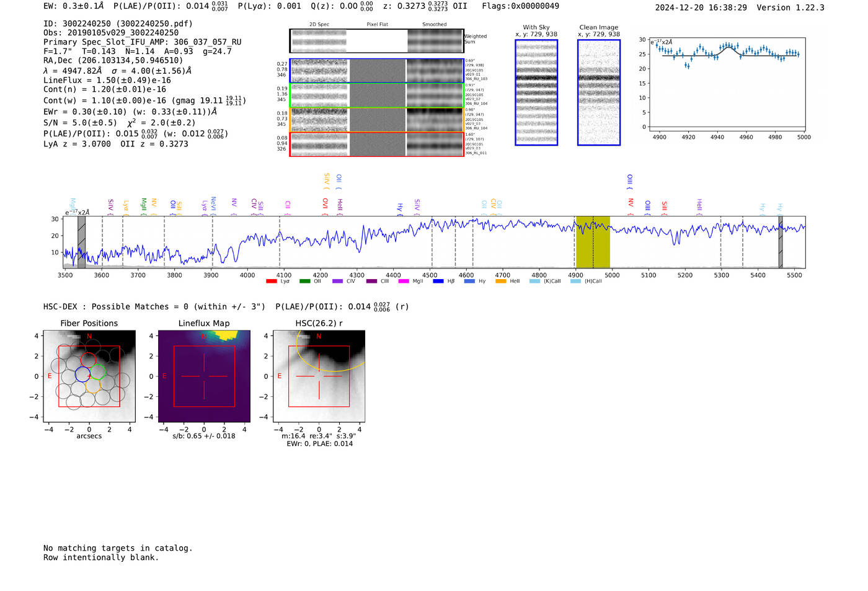The width and height of the screenshot is (868, 591).
Task: Click the LineFlux = 1.50(±0.49)e-16 value
Action: point(107,80)
